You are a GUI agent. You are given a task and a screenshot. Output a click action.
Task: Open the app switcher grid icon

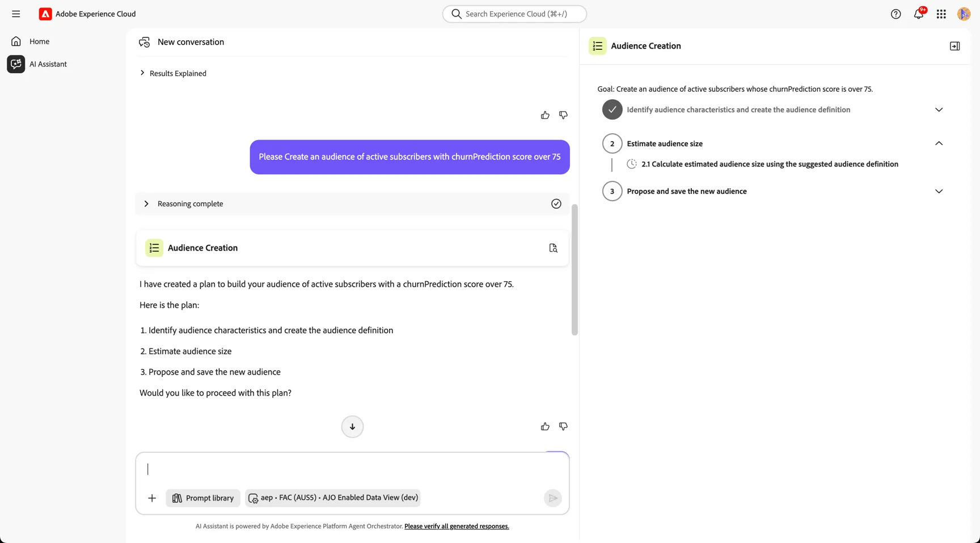click(941, 14)
